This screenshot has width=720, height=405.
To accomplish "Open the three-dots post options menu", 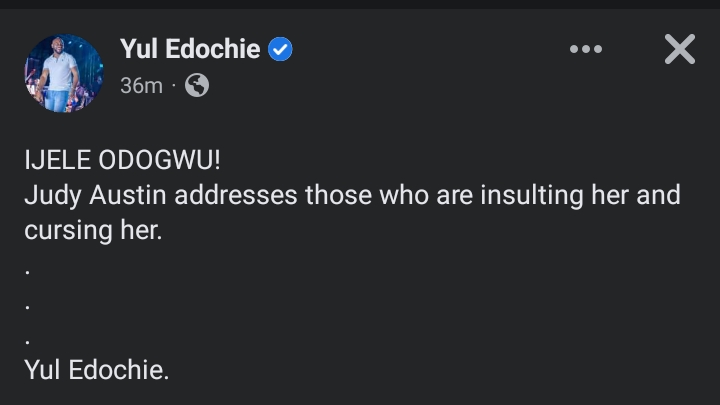I will click(x=586, y=49).
